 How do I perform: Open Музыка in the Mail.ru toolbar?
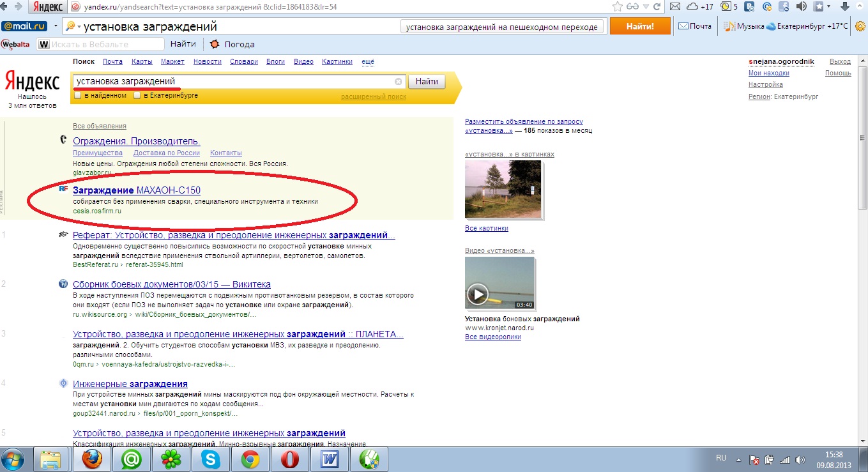(x=744, y=26)
